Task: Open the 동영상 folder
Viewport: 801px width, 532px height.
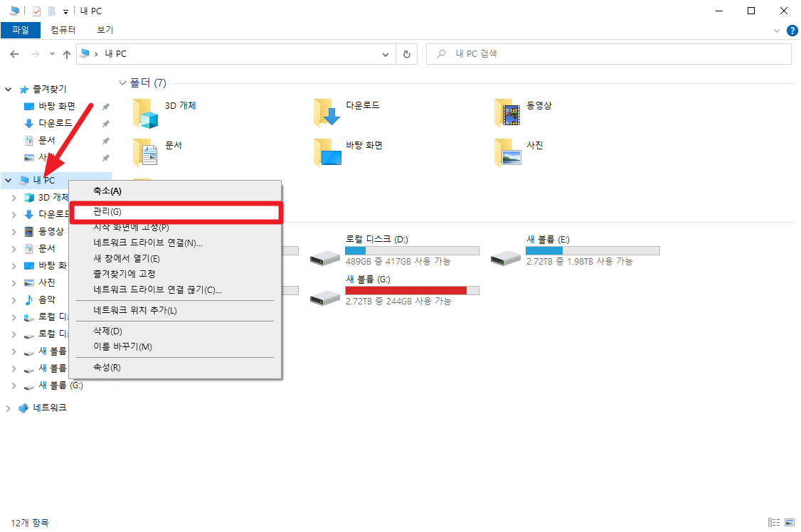Action: click(507, 112)
